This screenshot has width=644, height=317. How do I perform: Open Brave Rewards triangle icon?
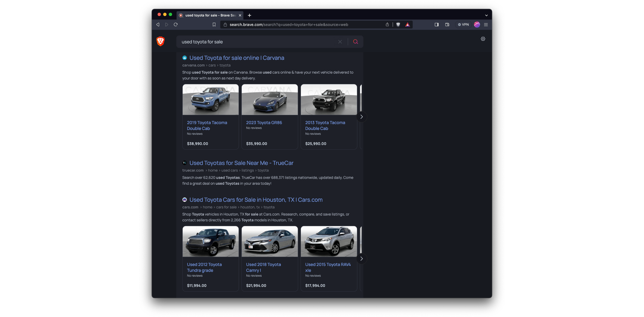[408, 25]
